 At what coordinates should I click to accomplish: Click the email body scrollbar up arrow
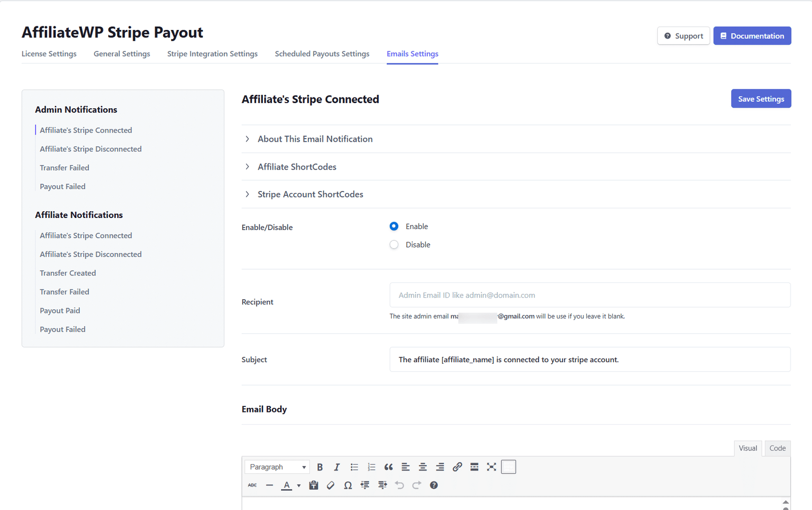click(x=786, y=502)
